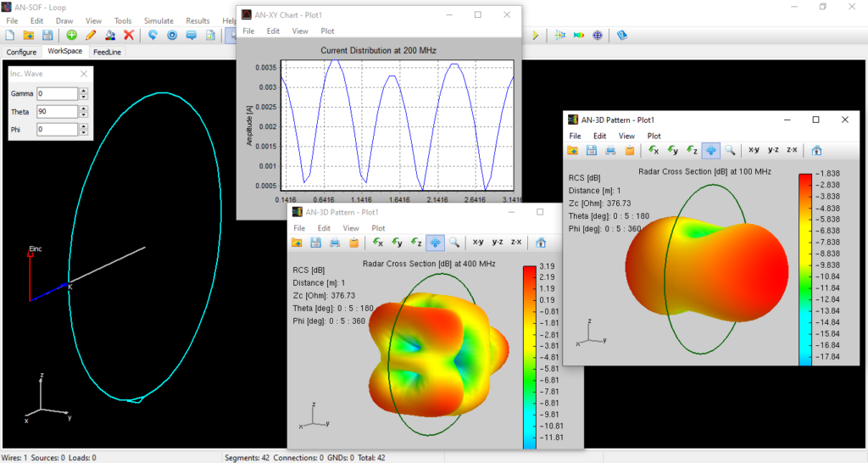Click rotate around y in 400 MHz window
868x463 pixels.
[x=397, y=243]
